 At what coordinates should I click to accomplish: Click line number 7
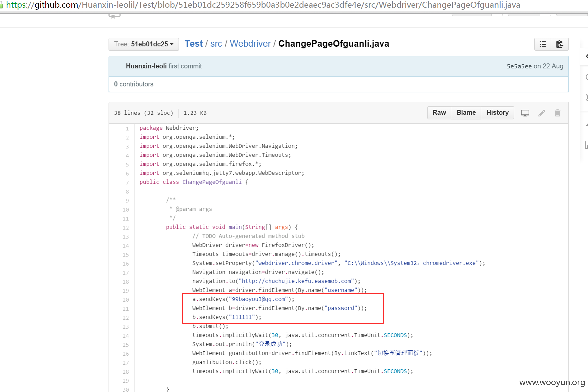click(127, 182)
